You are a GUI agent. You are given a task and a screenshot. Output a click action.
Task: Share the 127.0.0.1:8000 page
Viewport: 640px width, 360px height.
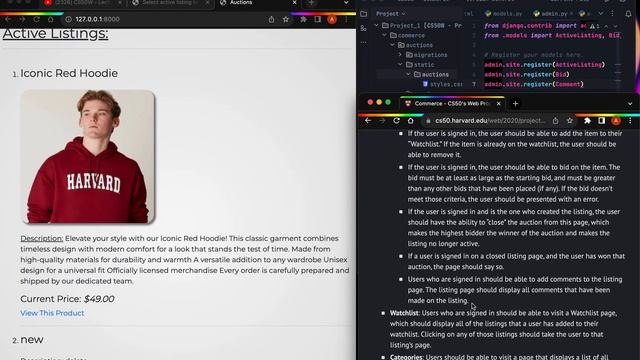(271, 19)
